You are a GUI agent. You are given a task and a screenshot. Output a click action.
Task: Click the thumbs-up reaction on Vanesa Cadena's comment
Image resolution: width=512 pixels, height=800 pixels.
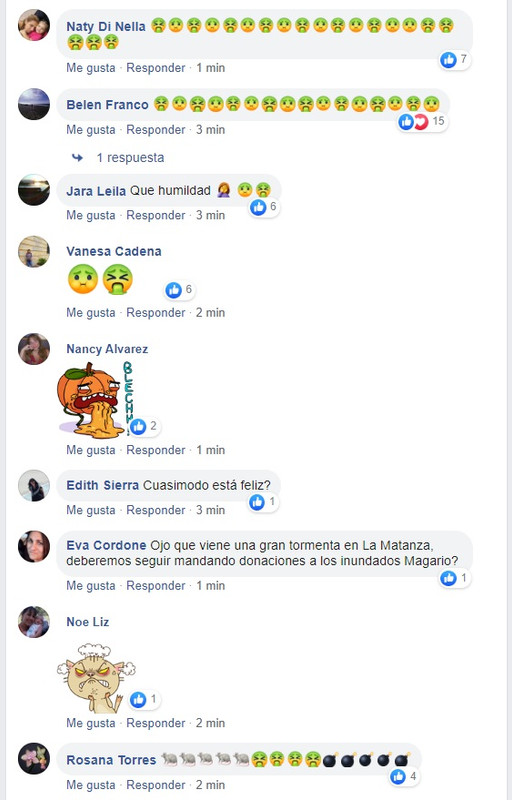(173, 290)
